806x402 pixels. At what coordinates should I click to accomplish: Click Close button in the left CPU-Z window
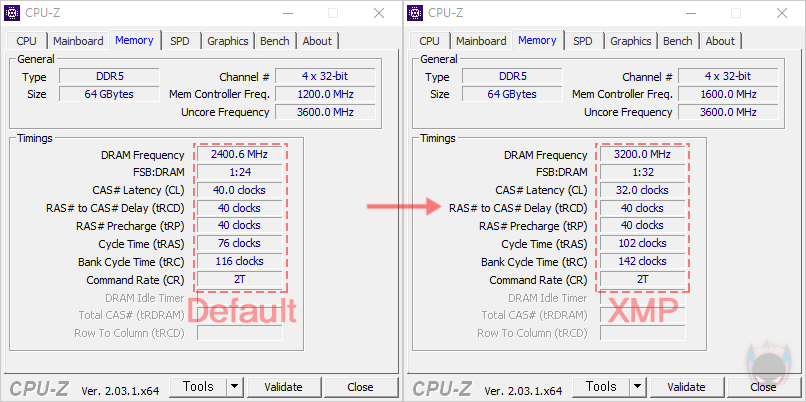tap(360, 387)
